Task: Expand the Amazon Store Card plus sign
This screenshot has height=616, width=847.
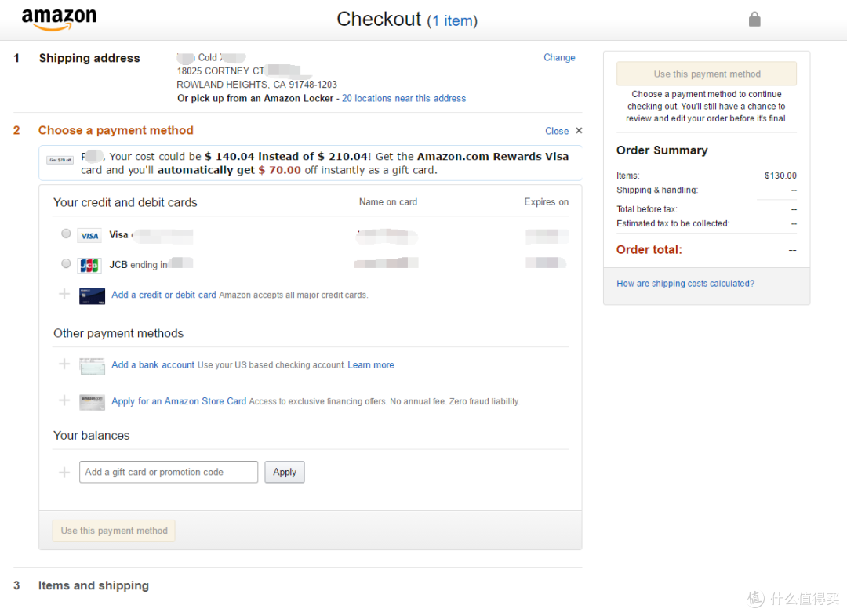Action: (64, 400)
